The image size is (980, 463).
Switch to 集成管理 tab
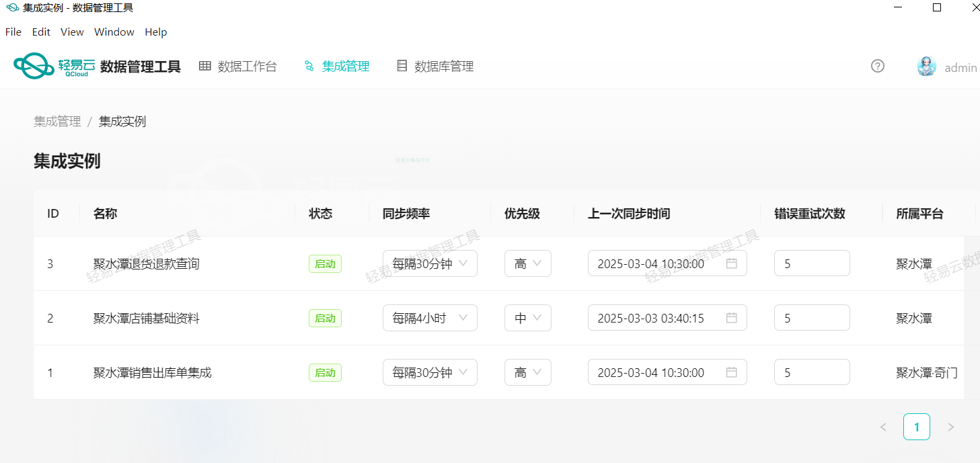tap(337, 66)
